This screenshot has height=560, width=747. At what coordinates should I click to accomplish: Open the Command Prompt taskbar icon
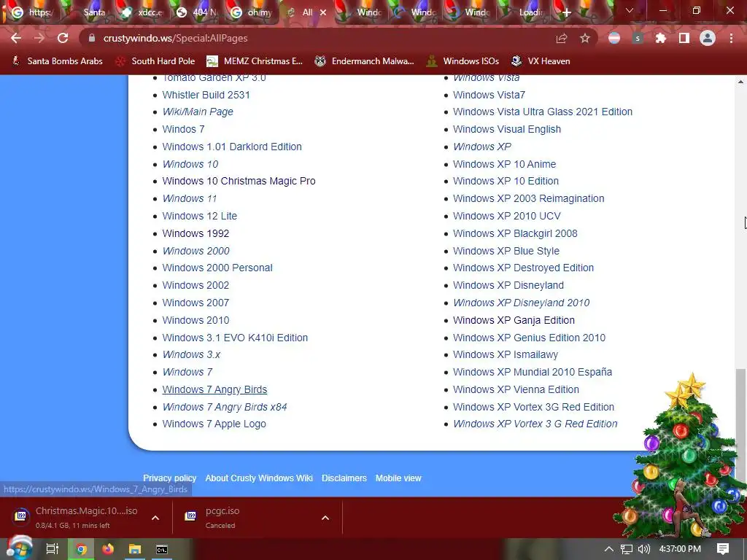click(162, 549)
